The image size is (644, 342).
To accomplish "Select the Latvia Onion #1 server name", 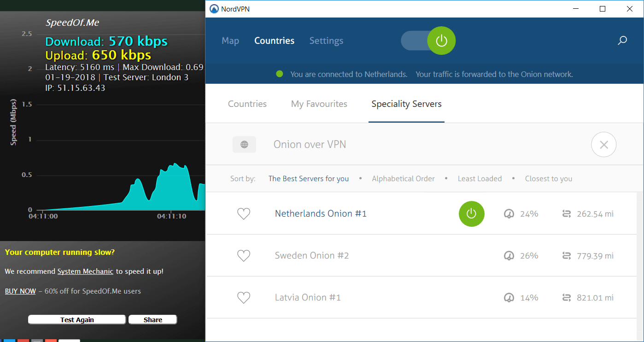I will [x=308, y=297].
